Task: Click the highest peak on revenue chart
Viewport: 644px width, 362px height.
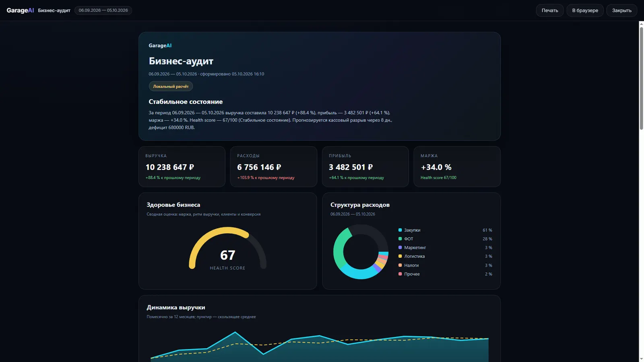Action: pyautogui.click(x=235, y=332)
